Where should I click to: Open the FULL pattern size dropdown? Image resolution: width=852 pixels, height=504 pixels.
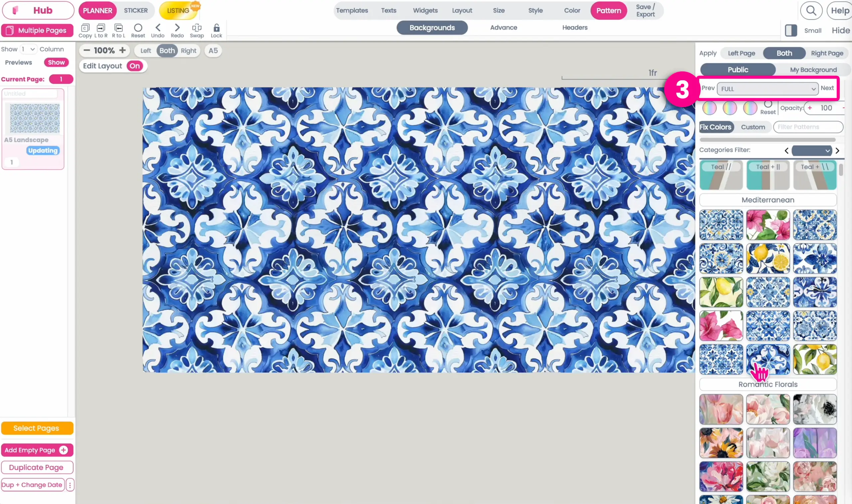coord(767,88)
